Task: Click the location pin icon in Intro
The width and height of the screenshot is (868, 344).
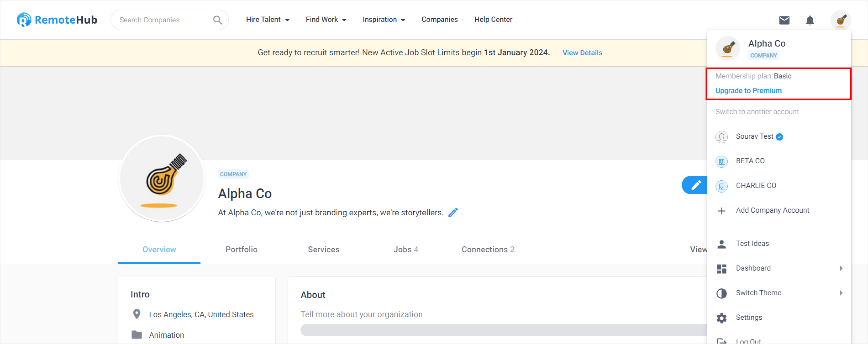Action: (x=136, y=314)
